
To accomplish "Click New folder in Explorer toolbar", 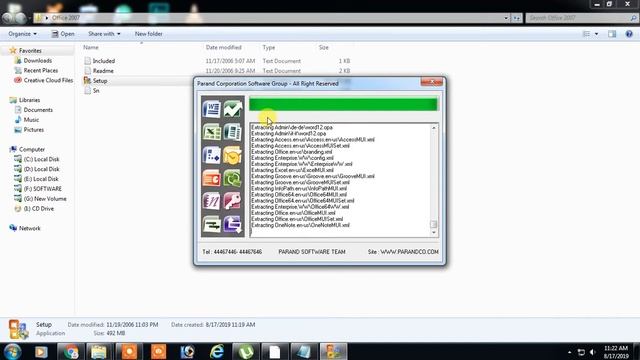I will [x=149, y=34].
